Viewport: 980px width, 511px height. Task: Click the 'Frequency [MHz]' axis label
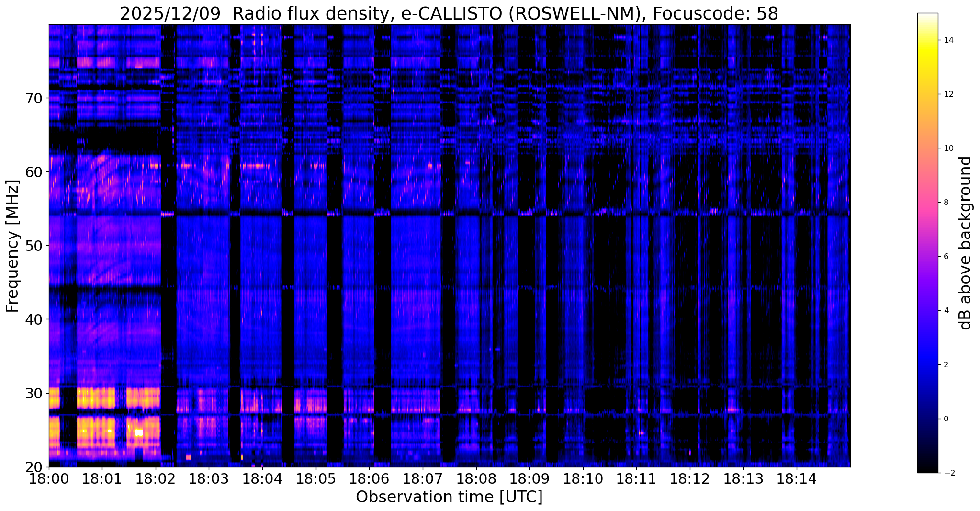(13, 246)
